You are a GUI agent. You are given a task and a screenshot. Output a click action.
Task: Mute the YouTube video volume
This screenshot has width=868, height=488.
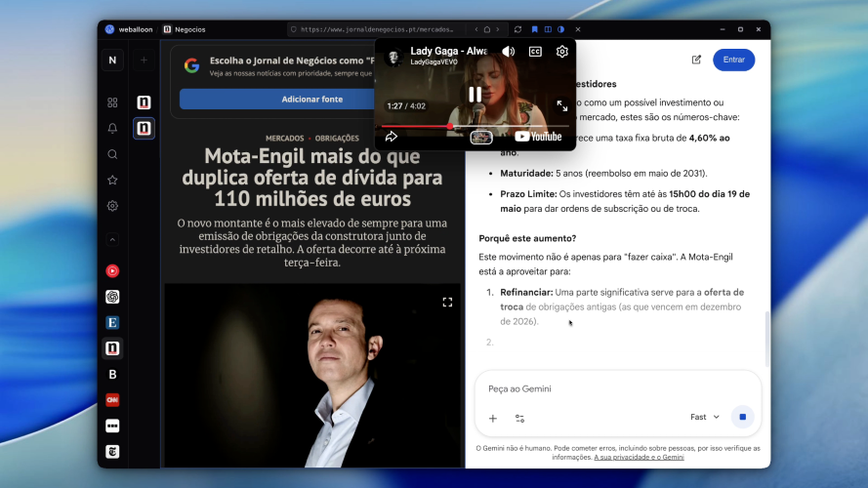click(508, 52)
